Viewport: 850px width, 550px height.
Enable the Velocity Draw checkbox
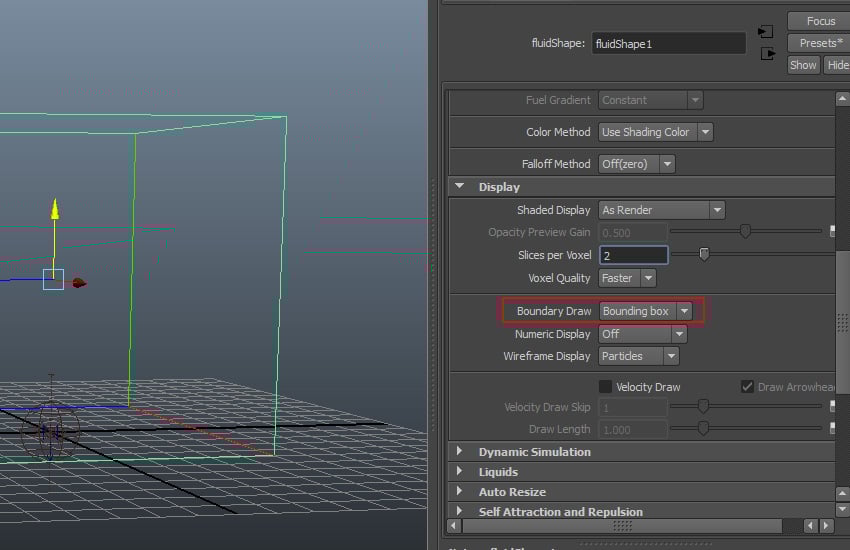[605, 387]
